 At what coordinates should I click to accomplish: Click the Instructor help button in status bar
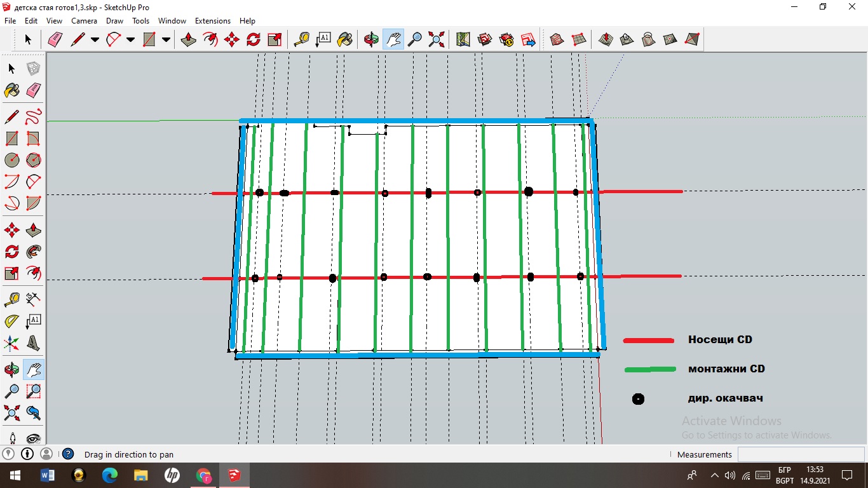[x=68, y=454]
